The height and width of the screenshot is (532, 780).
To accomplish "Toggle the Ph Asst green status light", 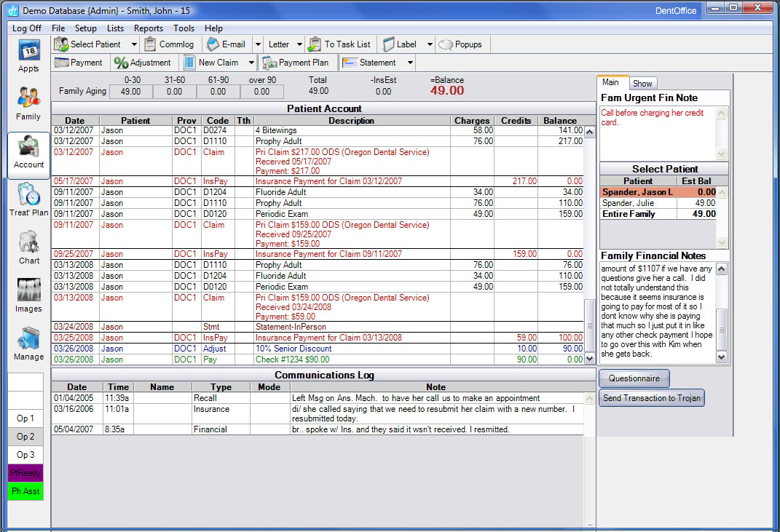I will [25, 491].
